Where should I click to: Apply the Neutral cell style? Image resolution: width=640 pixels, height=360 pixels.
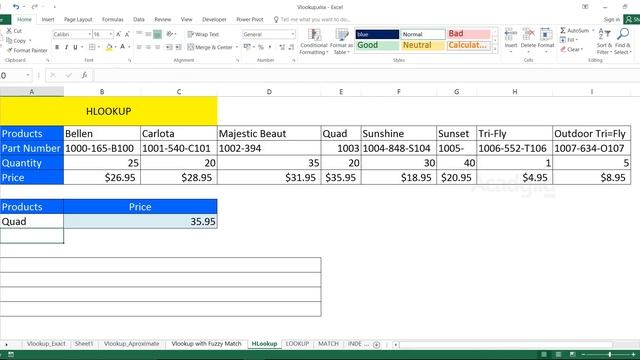tap(423, 45)
